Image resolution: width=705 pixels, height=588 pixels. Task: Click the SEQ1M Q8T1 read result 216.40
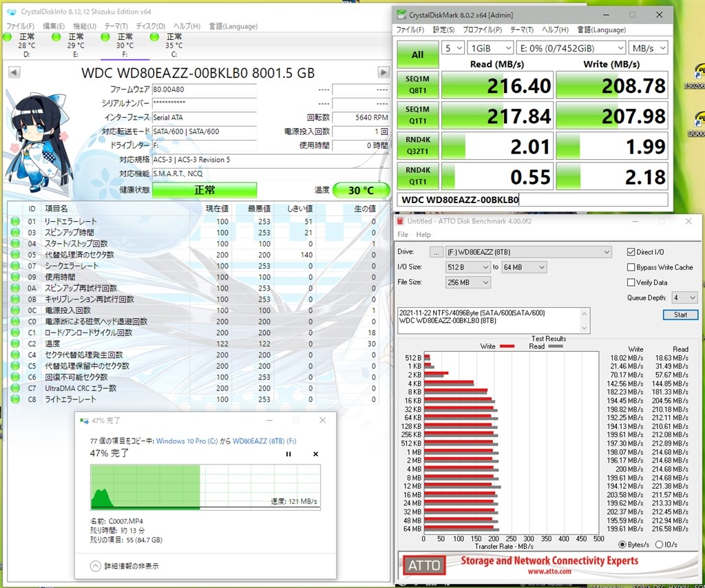pos(497,85)
